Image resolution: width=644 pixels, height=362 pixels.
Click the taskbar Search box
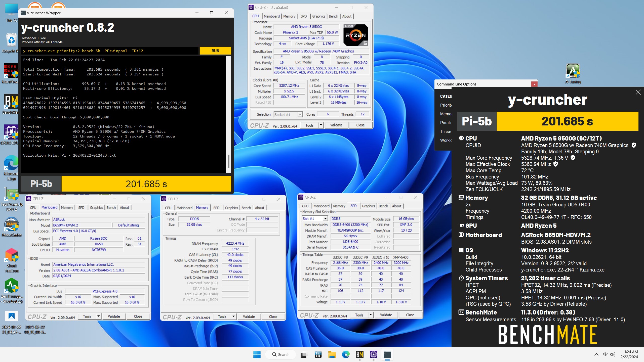click(x=281, y=354)
